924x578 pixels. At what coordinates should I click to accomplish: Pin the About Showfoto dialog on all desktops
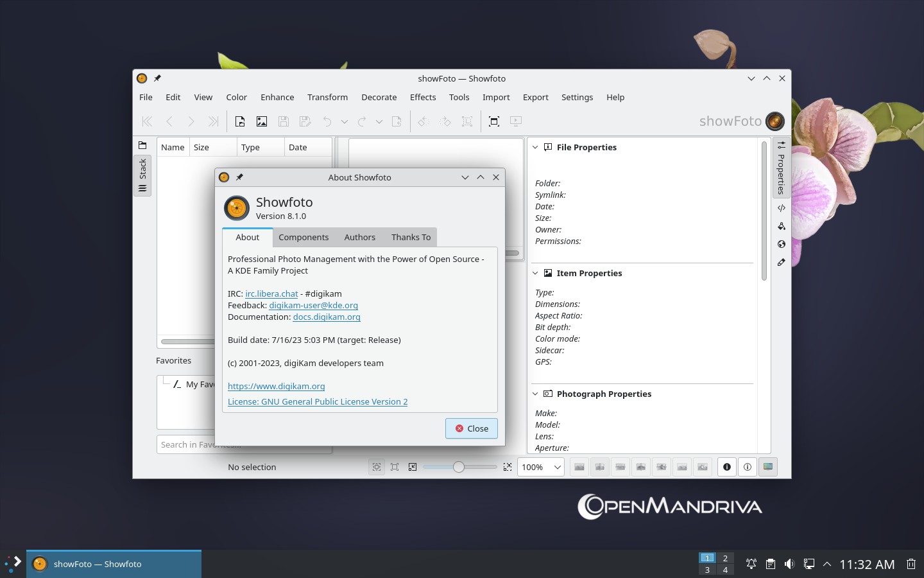(x=239, y=177)
